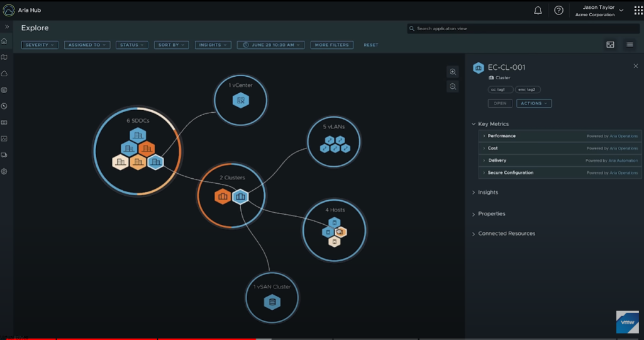Open the June 29 10:30 AM time picker
Image resolution: width=644 pixels, height=340 pixels.
pos(270,45)
